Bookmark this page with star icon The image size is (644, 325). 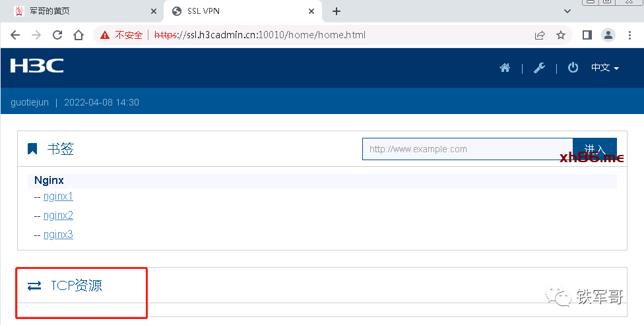pyautogui.click(x=561, y=35)
